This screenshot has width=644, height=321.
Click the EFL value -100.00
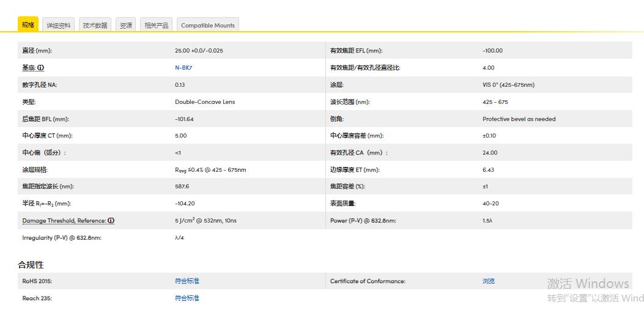coord(492,51)
